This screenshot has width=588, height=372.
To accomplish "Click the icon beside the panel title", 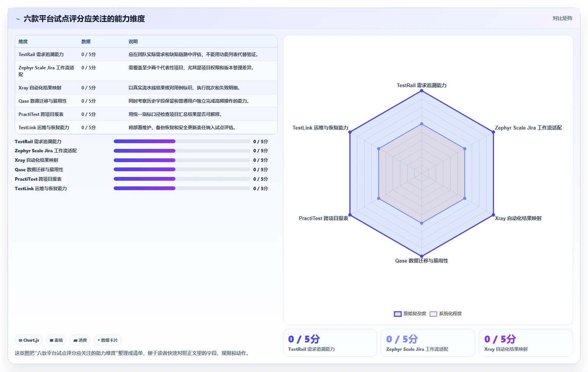I will [18, 19].
